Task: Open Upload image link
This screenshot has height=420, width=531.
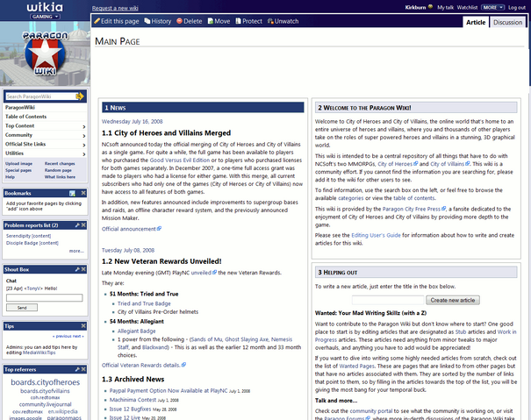Action: (18, 163)
